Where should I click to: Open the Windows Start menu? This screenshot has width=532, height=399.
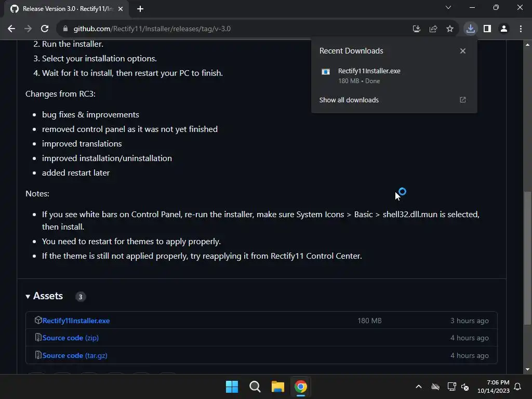[232, 387]
